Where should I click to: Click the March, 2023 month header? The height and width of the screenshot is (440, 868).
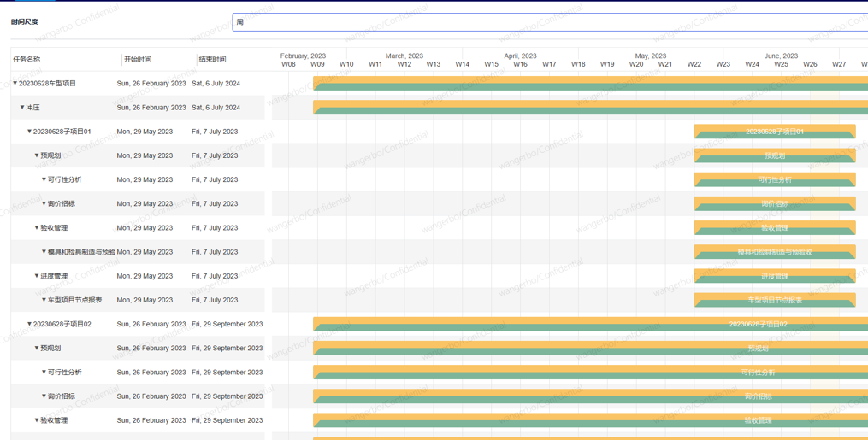tap(404, 56)
